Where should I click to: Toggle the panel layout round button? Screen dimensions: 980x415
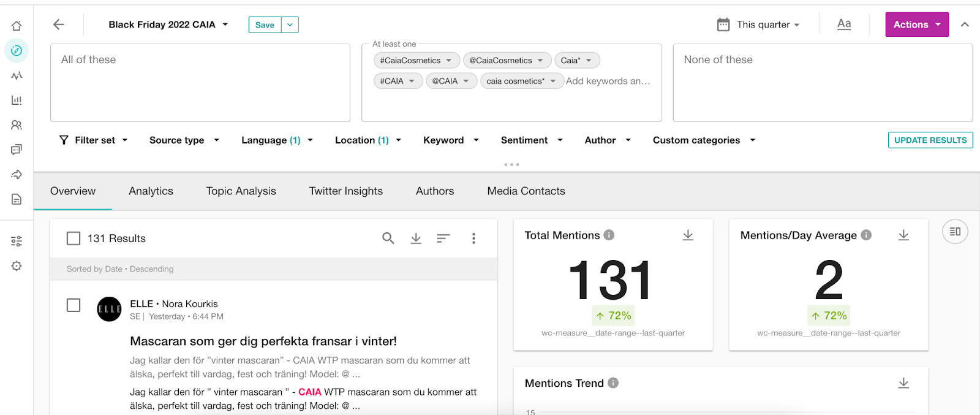(955, 232)
